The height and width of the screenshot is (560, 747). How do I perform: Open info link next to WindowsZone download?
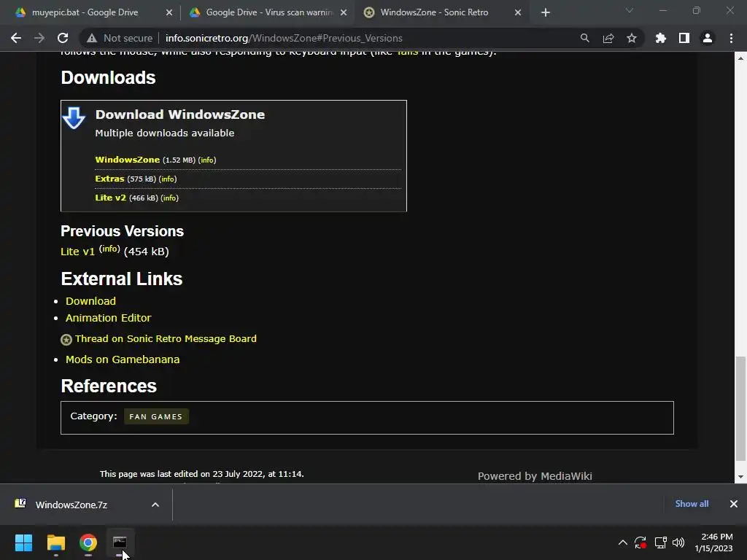coord(207,160)
